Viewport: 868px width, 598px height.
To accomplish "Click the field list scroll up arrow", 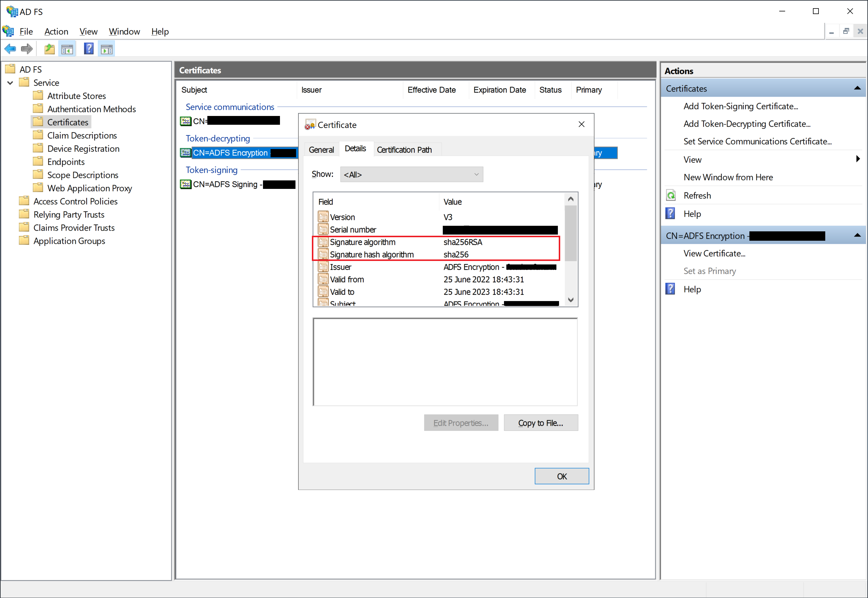I will pyautogui.click(x=570, y=199).
